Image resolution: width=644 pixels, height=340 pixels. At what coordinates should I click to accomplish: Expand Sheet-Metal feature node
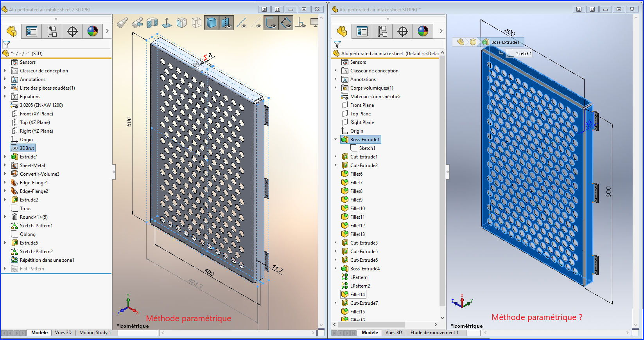(5, 166)
